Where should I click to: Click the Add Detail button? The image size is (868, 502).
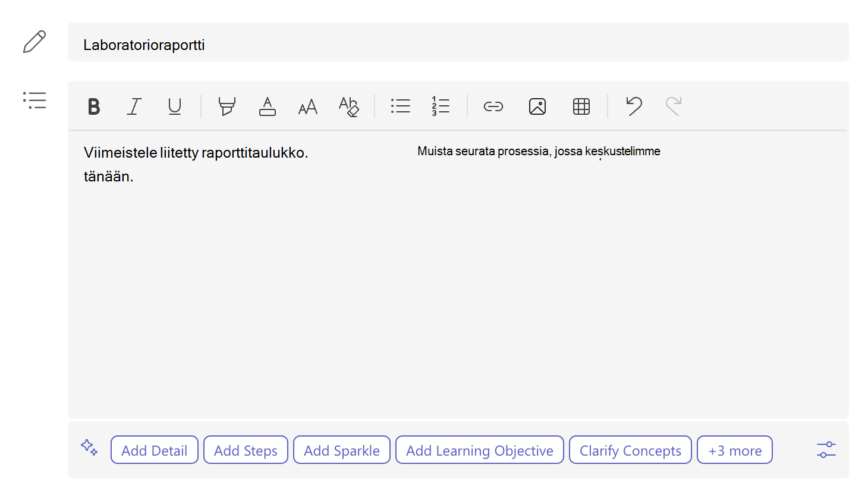[x=155, y=450]
